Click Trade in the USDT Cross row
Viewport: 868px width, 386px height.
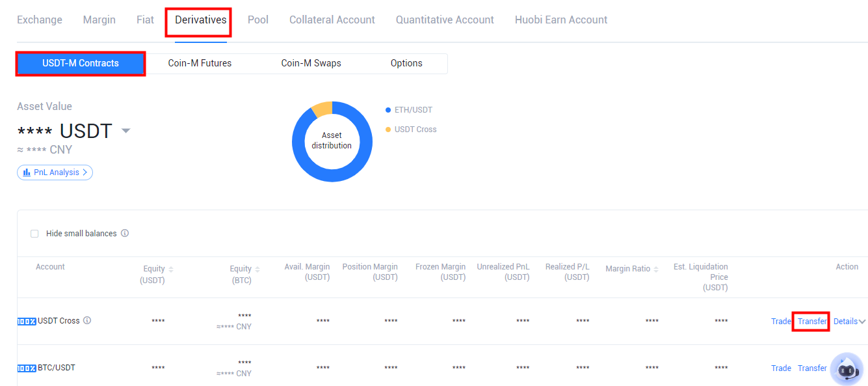781,322
